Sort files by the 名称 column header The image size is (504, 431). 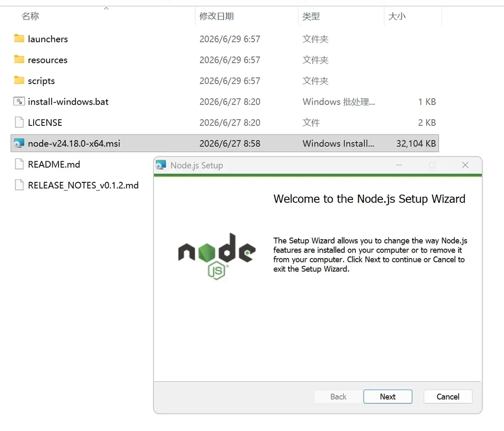click(x=30, y=16)
